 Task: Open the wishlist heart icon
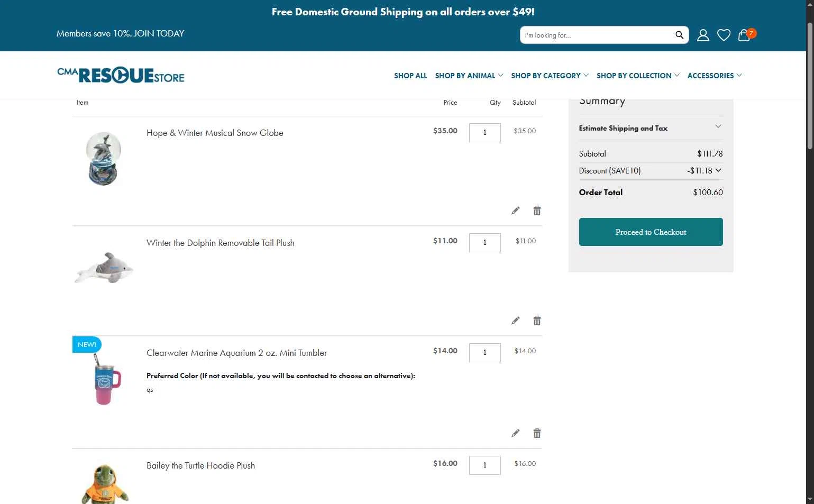point(724,35)
